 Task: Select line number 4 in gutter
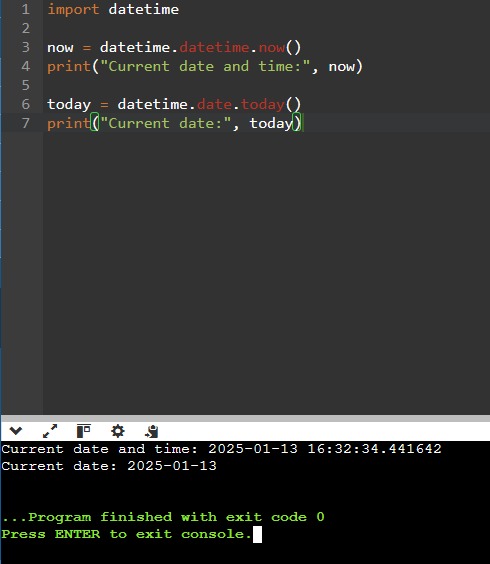coord(26,67)
